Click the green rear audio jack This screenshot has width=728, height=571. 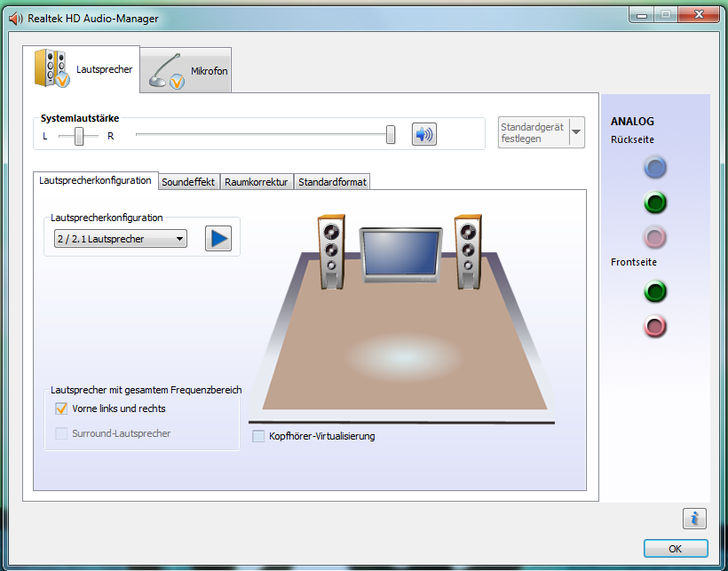tap(655, 202)
